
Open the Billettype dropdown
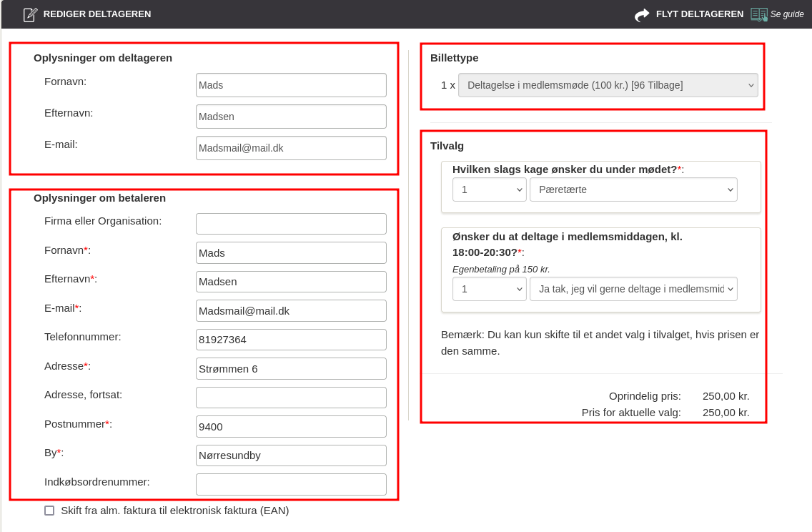[608, 86]
